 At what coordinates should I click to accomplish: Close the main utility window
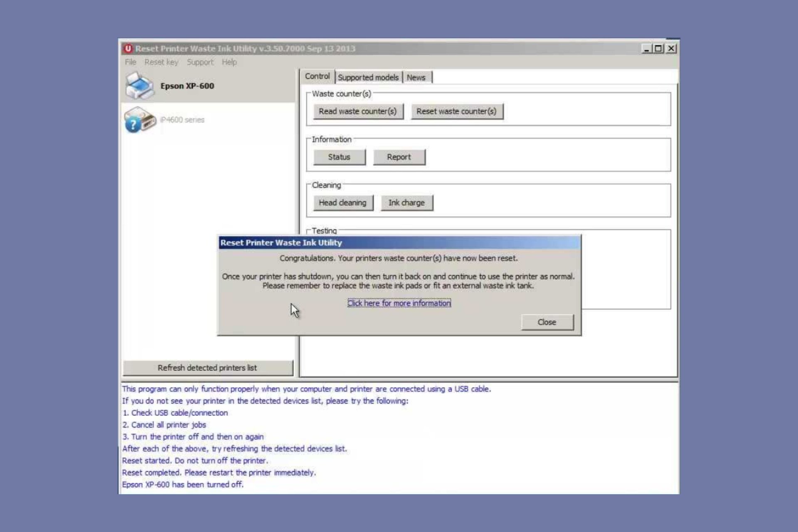pos(671,49)
